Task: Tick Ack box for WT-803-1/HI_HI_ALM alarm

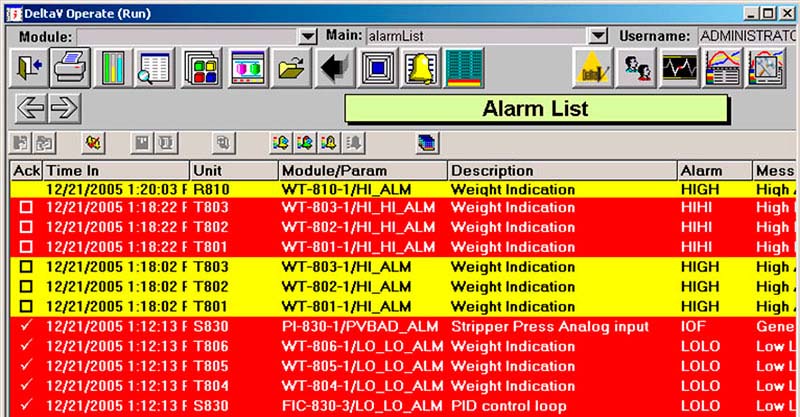Action: tap(27, 207)
